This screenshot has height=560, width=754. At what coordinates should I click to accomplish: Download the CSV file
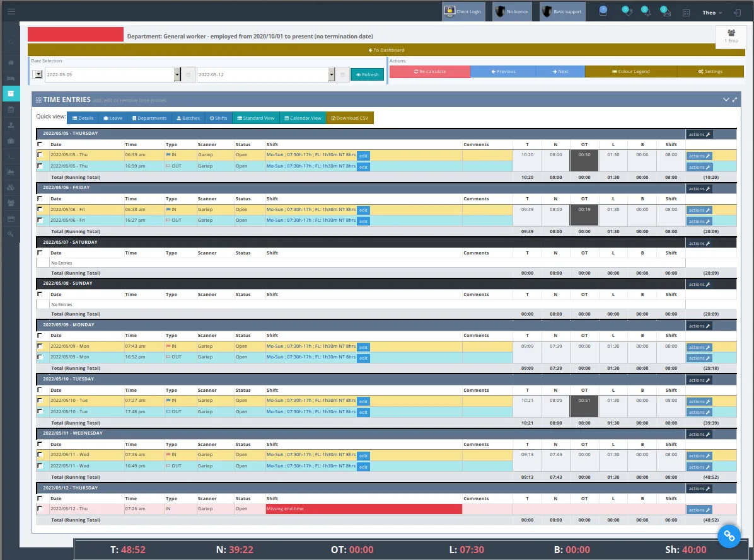point(350,118)
